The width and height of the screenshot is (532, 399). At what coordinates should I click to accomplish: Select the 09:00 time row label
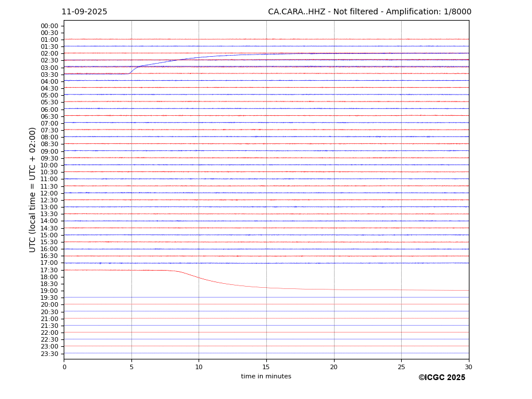[x=49, y=151]
